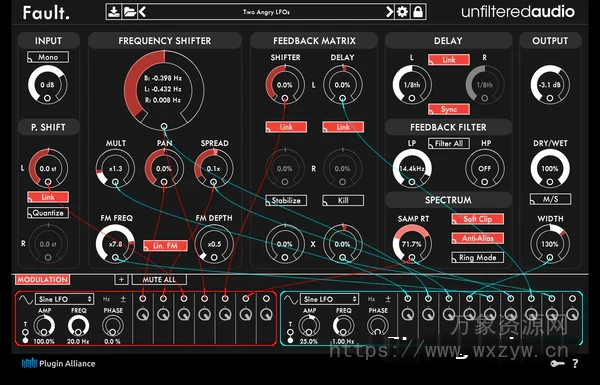Click the Feedback Matrix Shifter L knob
Viewport: 600px width, 385px height.
[285, 85]
